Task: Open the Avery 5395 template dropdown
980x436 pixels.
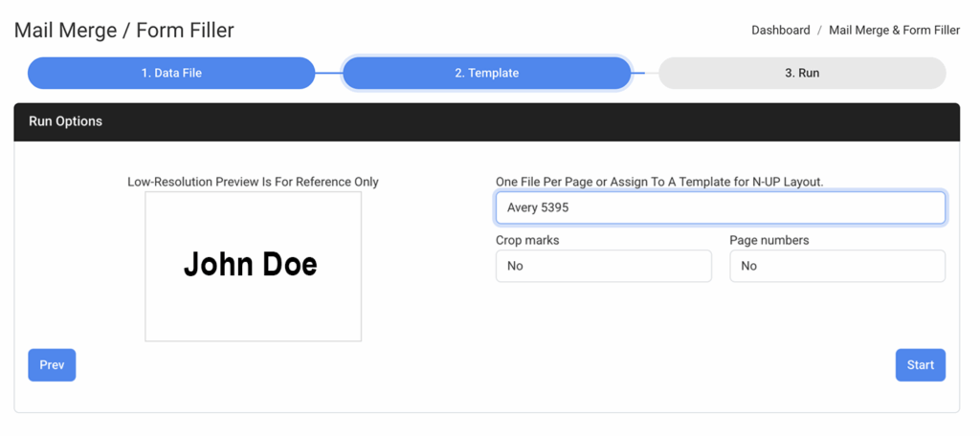Action: (x=720, y=207)
